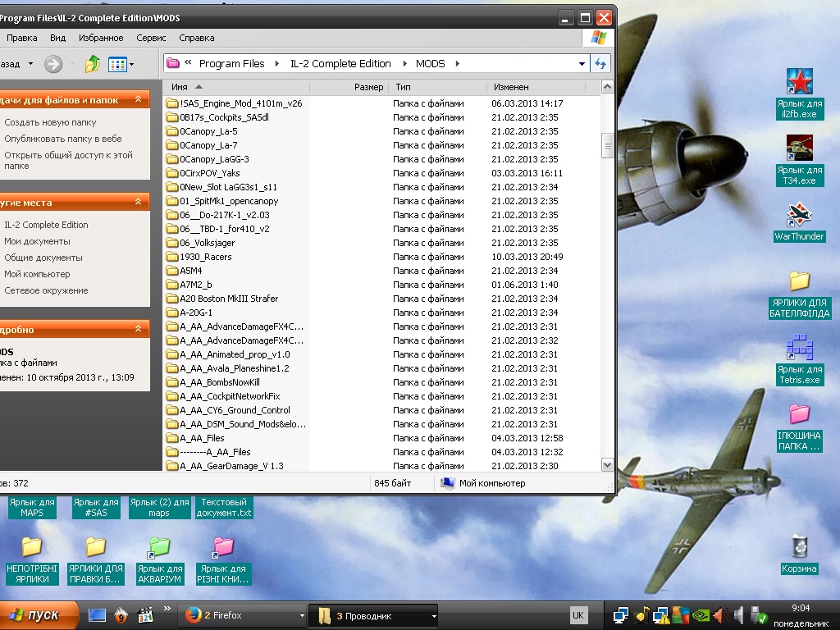The width and height of the screenshot is (840, 630).
Task: Open the Правка menu
Action: (22, 38)
